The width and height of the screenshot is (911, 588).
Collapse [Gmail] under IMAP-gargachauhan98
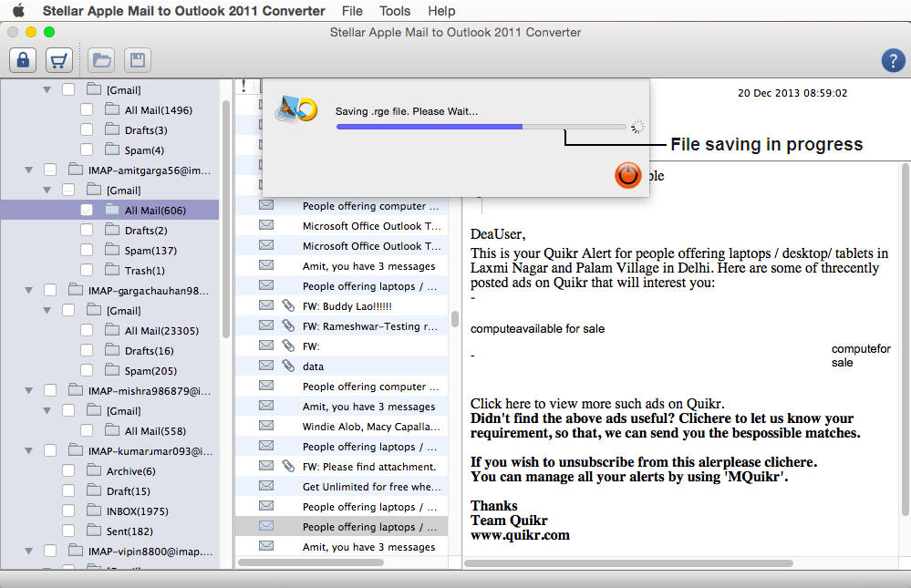(x=47, y=310)
